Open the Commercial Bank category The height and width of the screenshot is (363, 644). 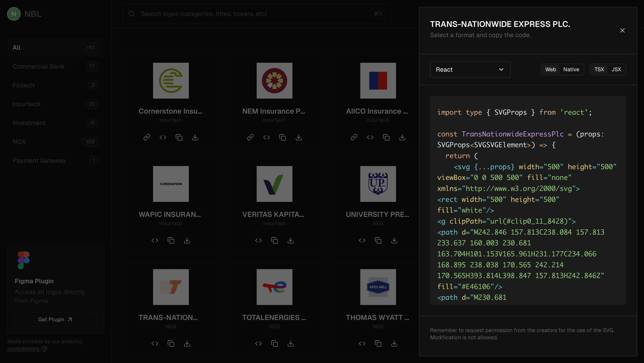(55, 66)
